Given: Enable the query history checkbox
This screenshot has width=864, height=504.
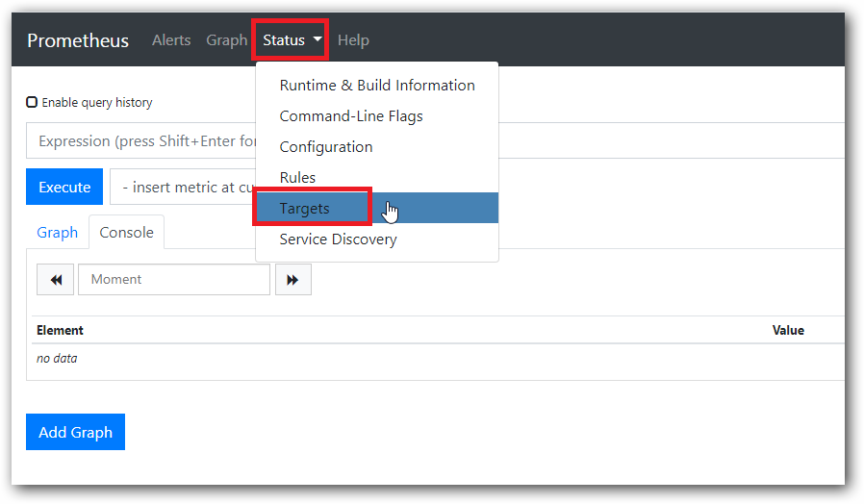Looking at the screenshot, I should coord(32,102).
